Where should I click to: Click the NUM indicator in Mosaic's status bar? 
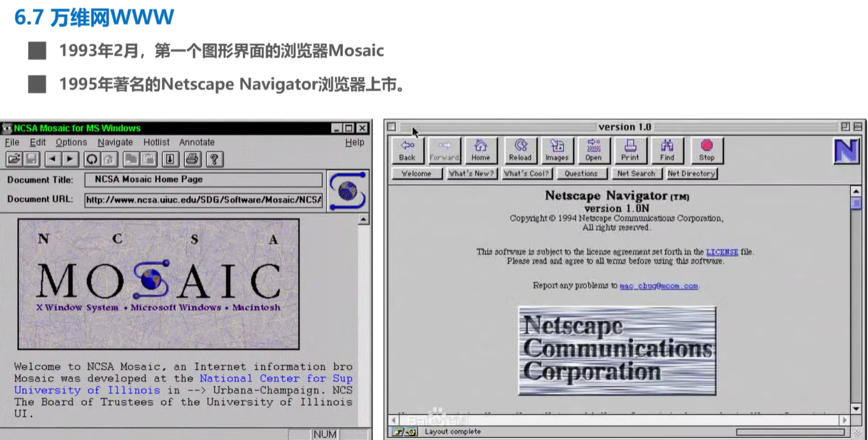pos(324,434)
